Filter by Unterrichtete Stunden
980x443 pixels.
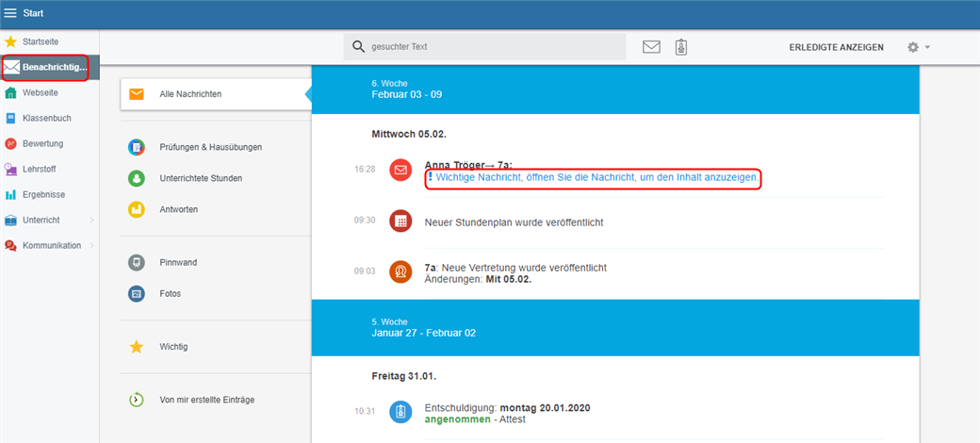pos(216,179)
